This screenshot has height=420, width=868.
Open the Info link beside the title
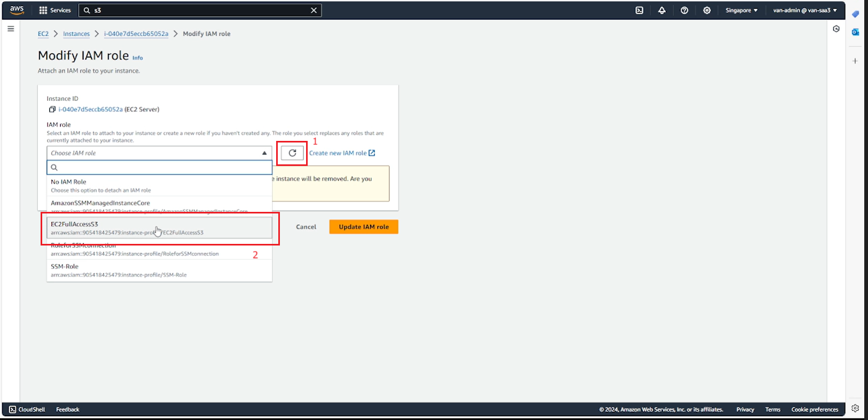[x=138, y=58]
